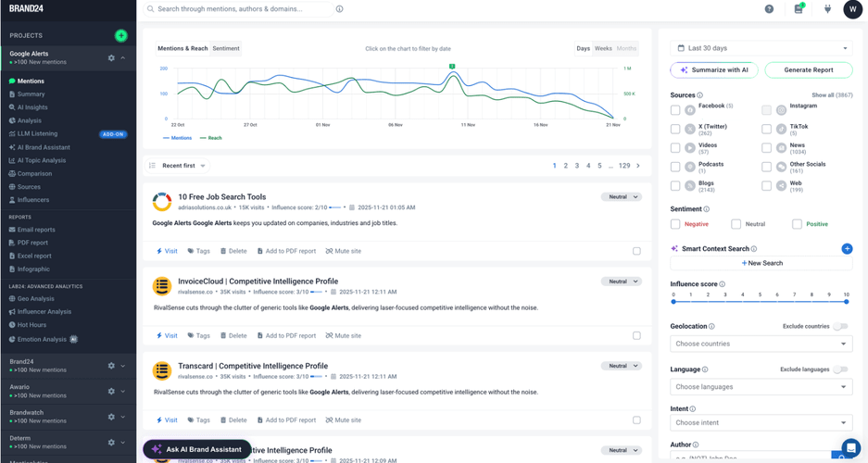868x463 pixels.
Task: Click Language info icon
Action: [x=705, y=369]
